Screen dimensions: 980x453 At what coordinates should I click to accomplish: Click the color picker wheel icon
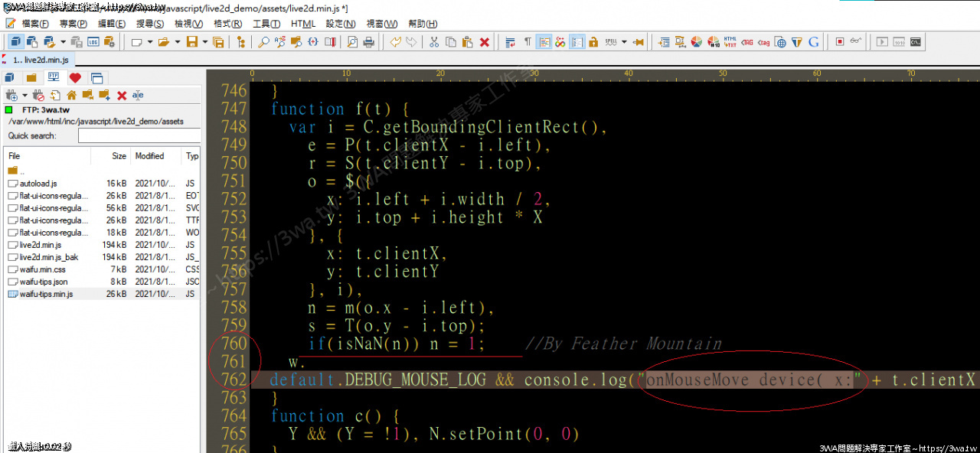(696, 42)
